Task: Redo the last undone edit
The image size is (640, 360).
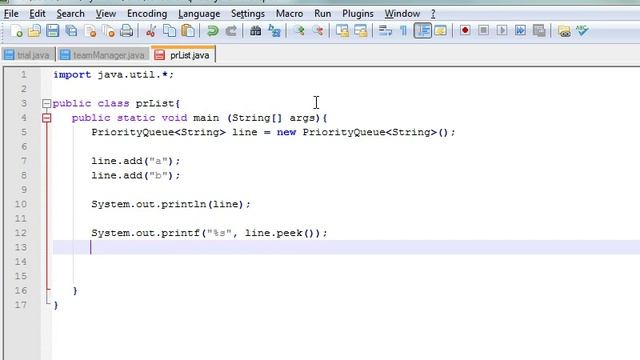Action: (x=231, y=31)
